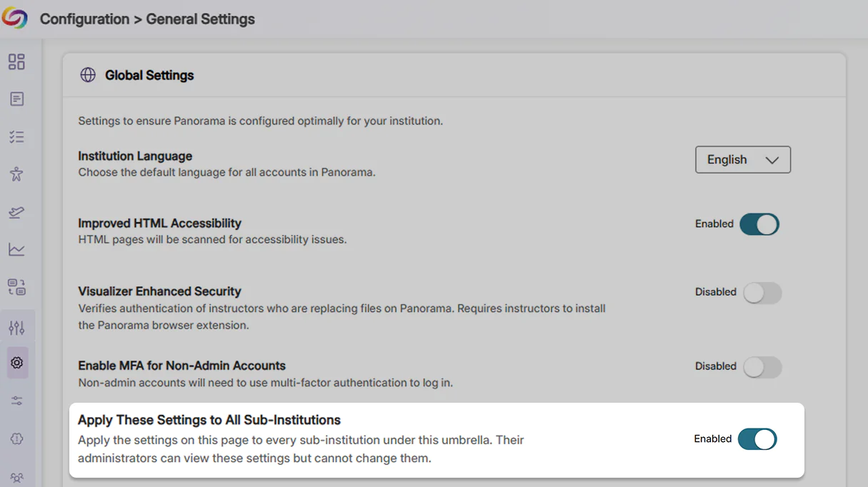Open the dashboard grid icon in sidebar

(x=16, y=61)
